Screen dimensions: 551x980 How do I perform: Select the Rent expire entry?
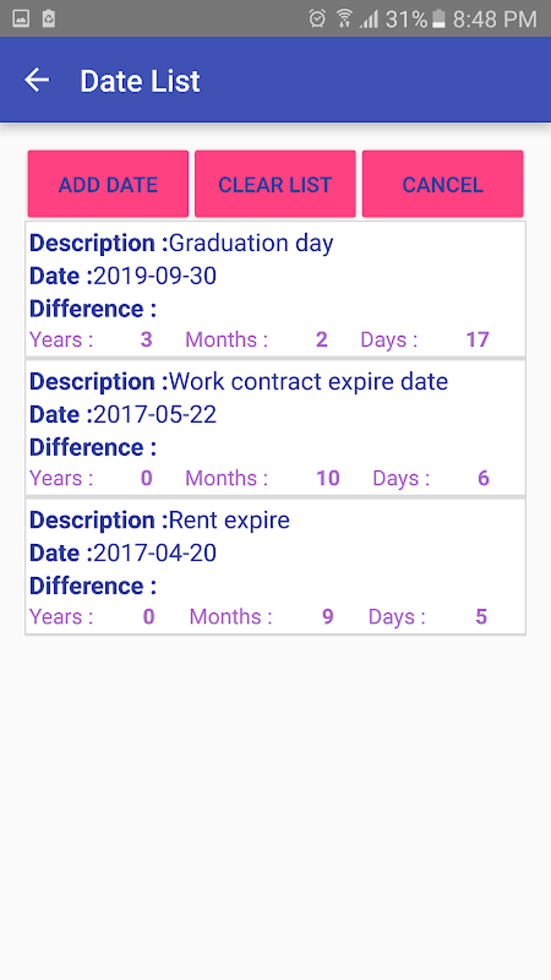275,566
